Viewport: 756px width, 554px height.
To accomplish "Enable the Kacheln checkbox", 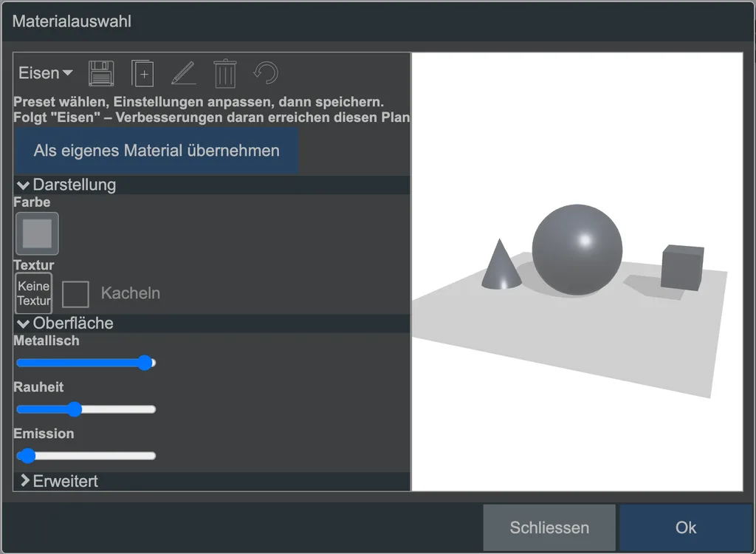I will click(x=76, y=294).
